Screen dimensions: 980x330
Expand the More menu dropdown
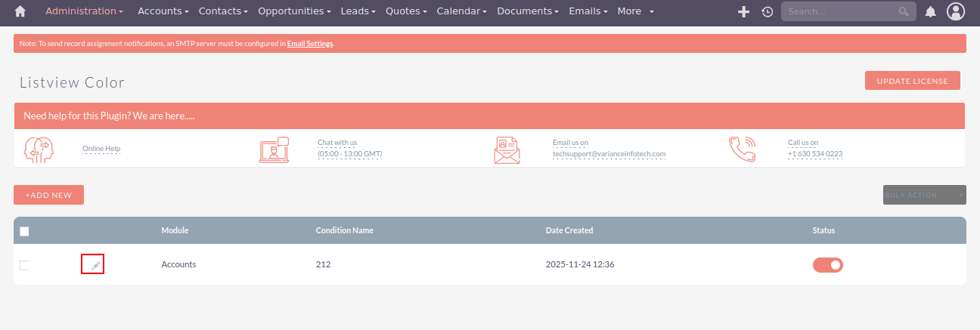[x=635, y=11]
